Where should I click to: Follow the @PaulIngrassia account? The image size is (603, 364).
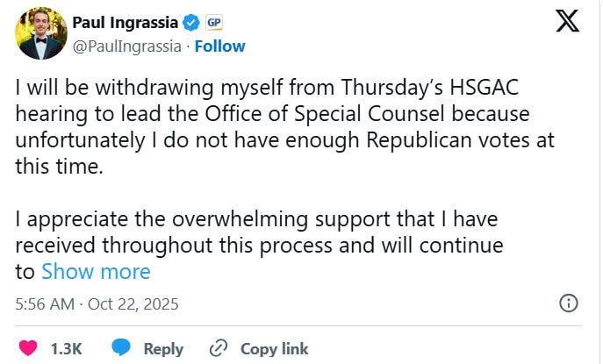[x=219, y=46]
